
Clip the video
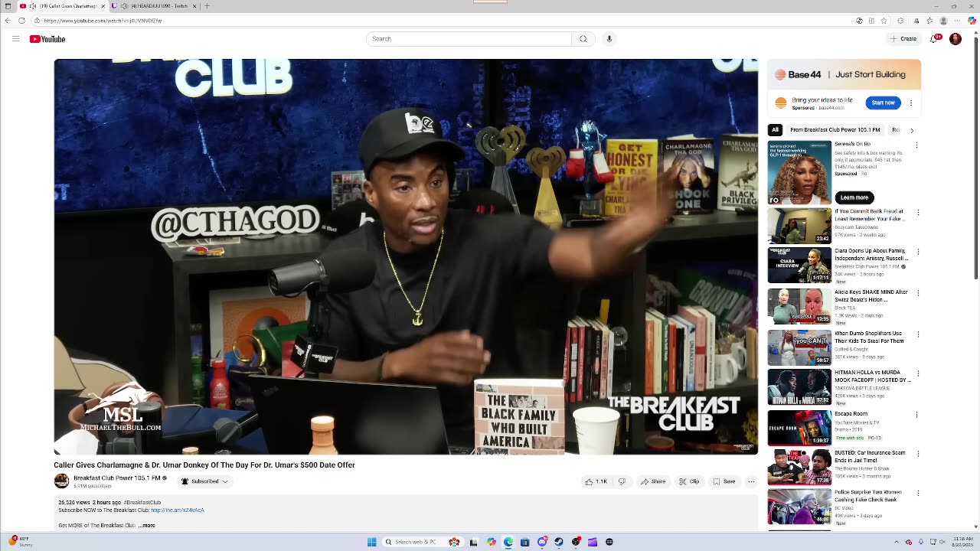point(689,481)
